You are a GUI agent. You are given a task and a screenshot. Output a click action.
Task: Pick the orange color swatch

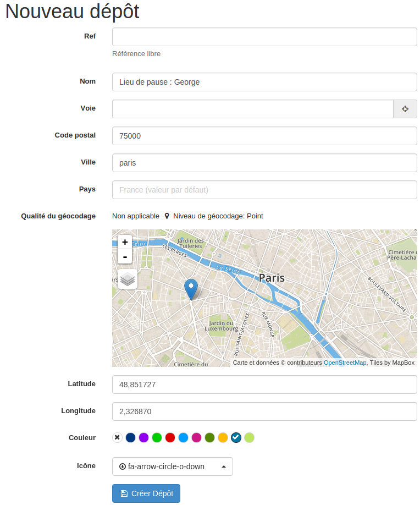(x=223, y=438)
